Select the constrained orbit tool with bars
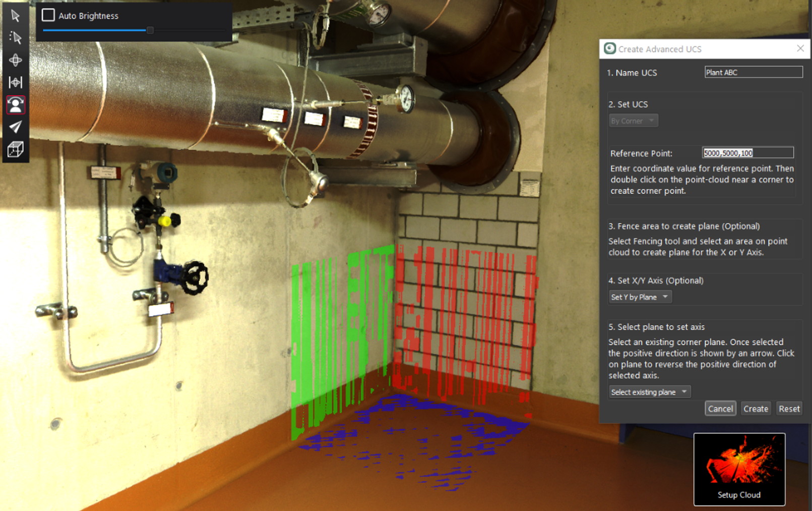Image resolution: width=812 pixels, height=511 pixels. tap(15, 82)
